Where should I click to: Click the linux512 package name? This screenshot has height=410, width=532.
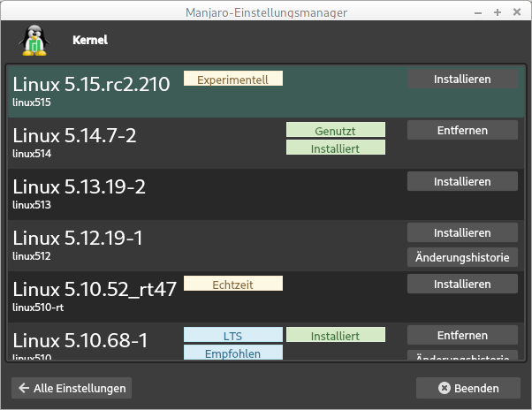[x=32, y=256]
